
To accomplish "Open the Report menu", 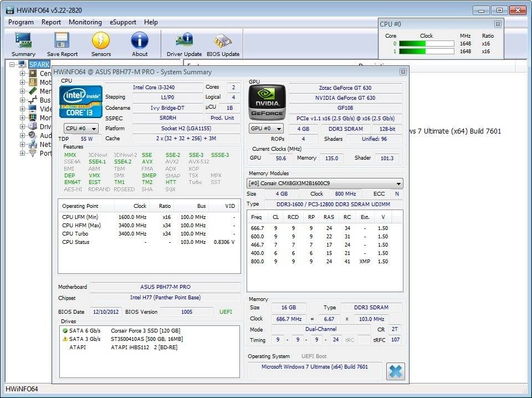I will (x=51, y=22).
